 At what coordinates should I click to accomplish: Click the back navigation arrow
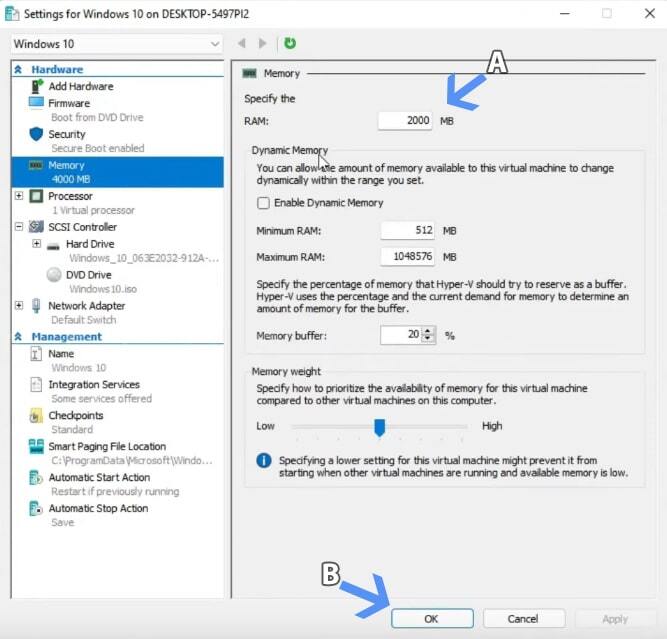click(242, 43)
